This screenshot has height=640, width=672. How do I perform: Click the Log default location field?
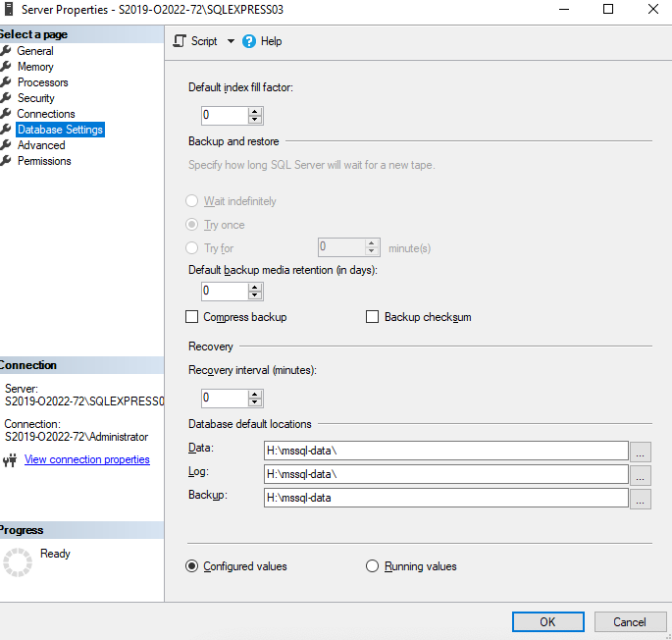click(446, 474)
